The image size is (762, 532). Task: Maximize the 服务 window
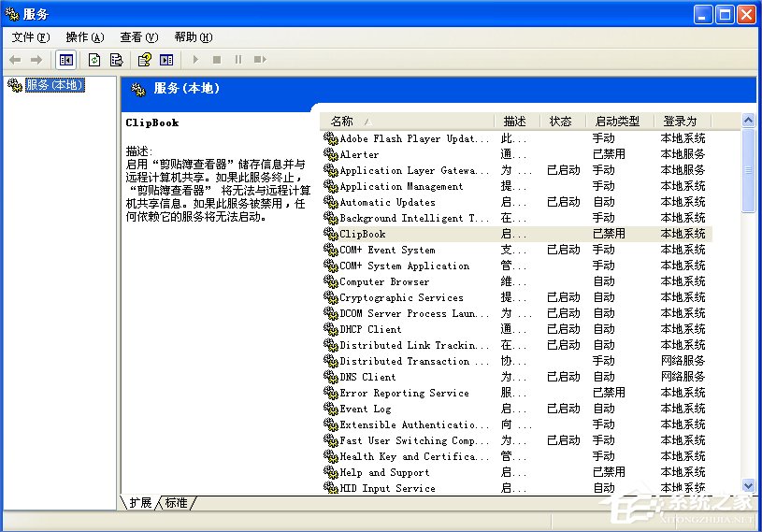click(x=725, y=15)
